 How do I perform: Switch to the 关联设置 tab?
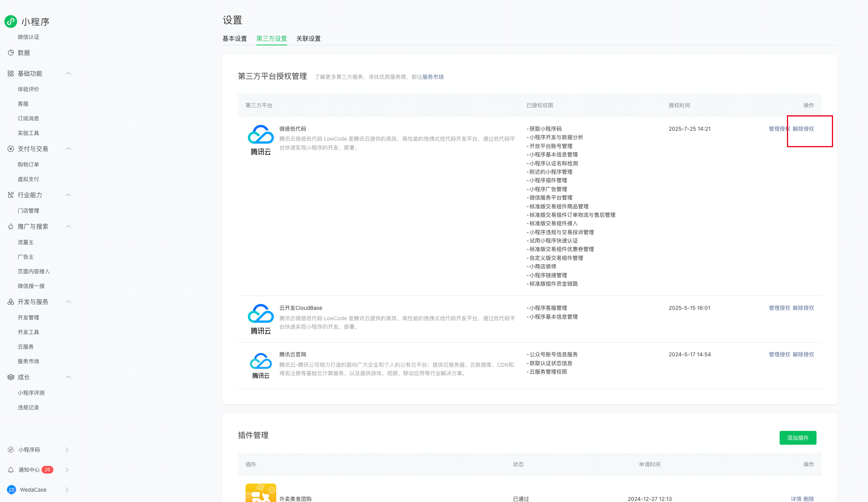click(308, 38)
